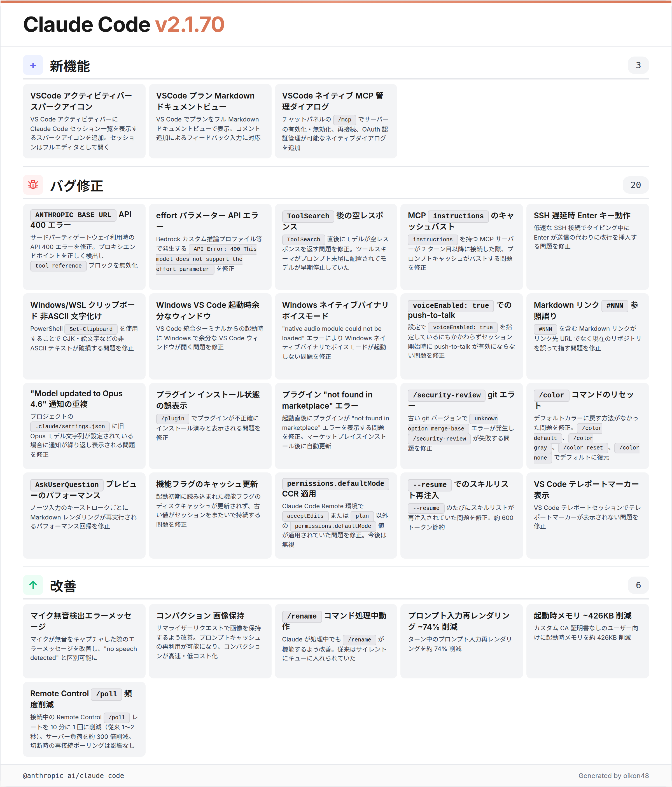The height and width of the screenshot is (787, 672).
Task: Click the --resume tag in heading
Action: point(430,485)
